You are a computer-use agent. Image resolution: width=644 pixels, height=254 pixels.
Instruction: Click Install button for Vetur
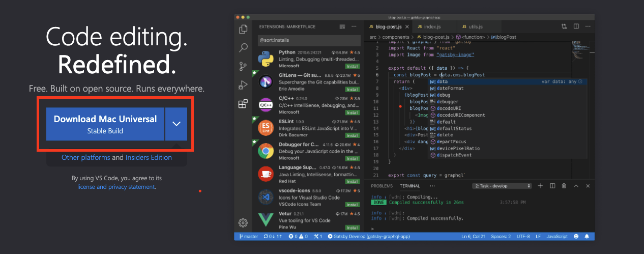pyautogui.click(x=352, y=228)
